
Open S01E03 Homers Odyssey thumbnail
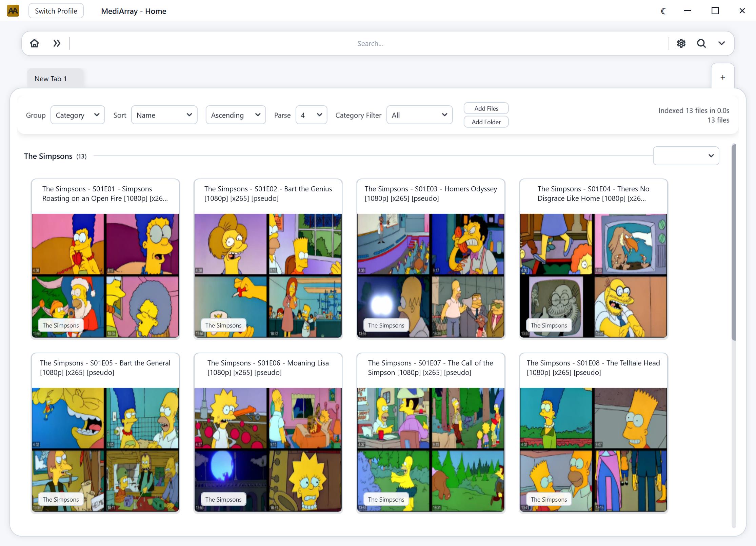(x=431, y=275)
